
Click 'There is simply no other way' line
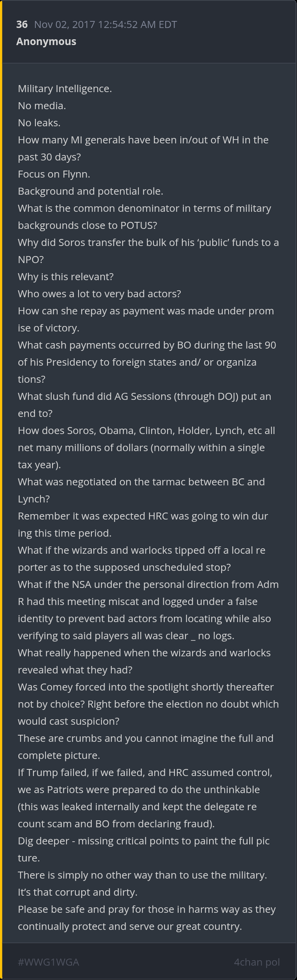[142, 875]
